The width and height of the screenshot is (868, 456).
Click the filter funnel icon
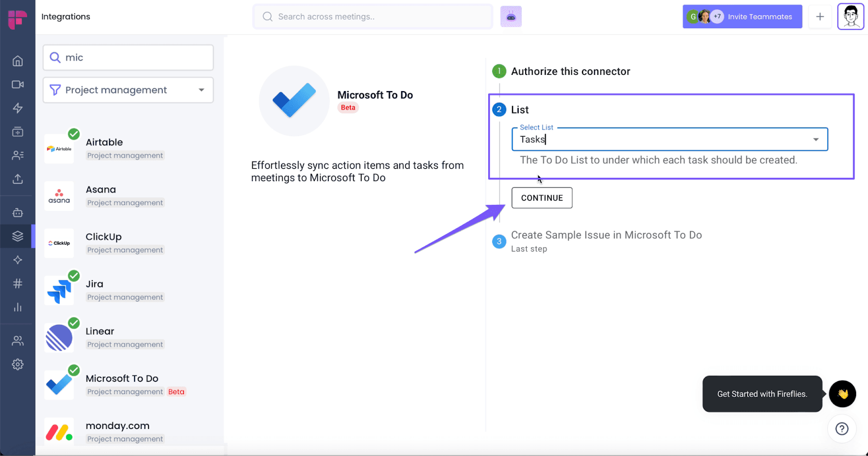[x=55, y=90]
